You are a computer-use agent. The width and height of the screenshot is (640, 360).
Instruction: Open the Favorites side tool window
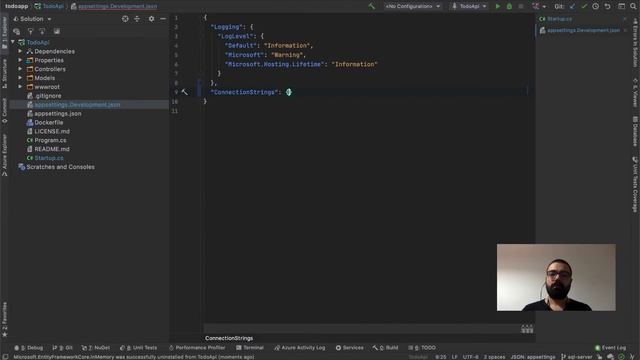pyautogui.click(x=4, y=320)
